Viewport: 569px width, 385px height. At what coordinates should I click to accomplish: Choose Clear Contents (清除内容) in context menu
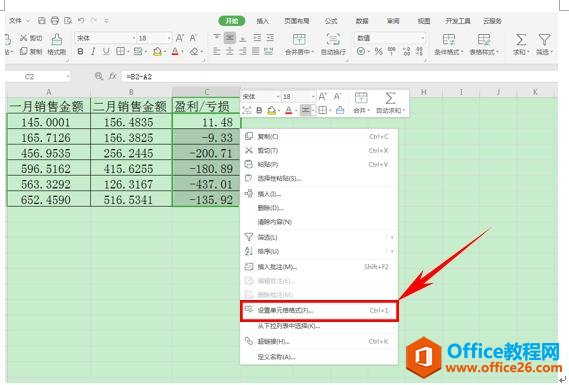point(319,222)
